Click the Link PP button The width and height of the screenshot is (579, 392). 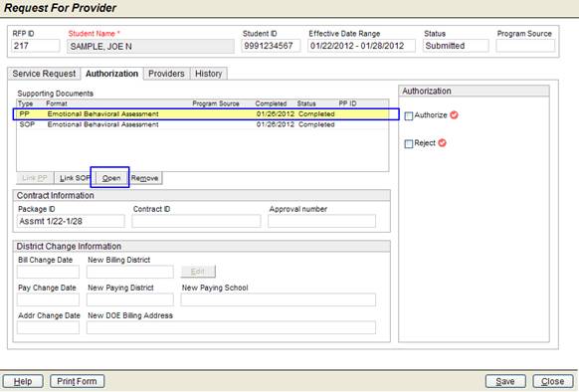click(x=35, y=178)
